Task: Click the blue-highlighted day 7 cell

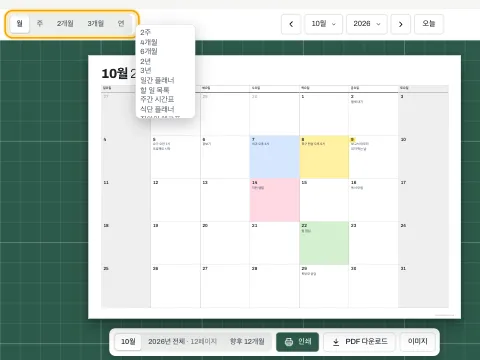Action: pos(274,157)
